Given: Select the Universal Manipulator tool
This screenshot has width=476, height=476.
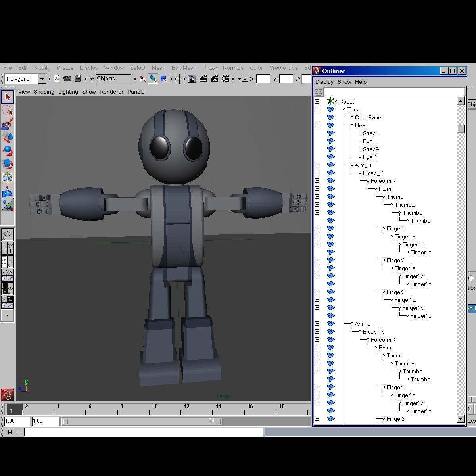Looking at the screenshot, I should (x=8, y=178).
